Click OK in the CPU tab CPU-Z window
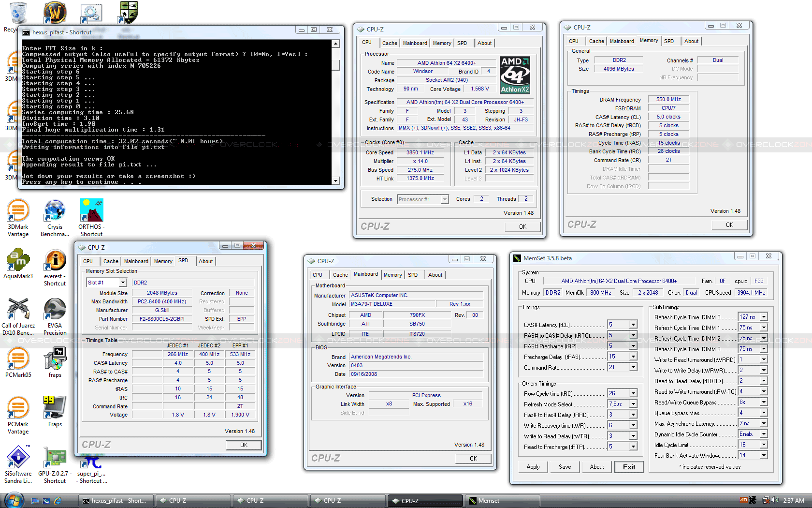Screen dimensions: 812x508 [522, 226]
